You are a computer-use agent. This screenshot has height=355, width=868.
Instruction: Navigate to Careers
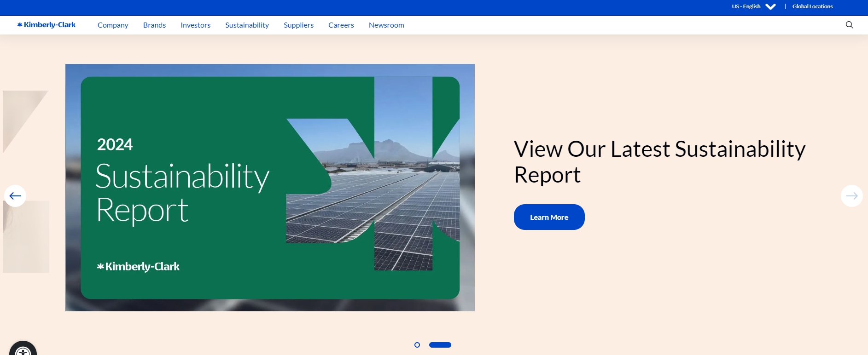(341, 25)
